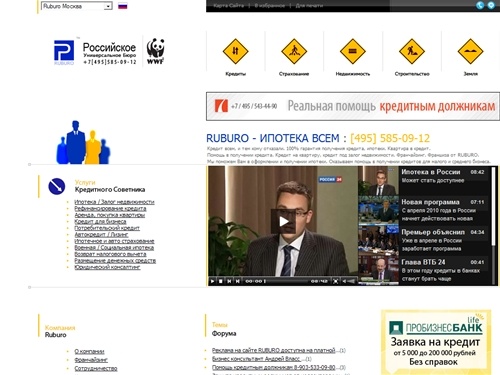The height and width of the screenshot is (375, 500).
Task: Open the Кредиты two-arrows sign icon
Action: (x=235, y=51)
